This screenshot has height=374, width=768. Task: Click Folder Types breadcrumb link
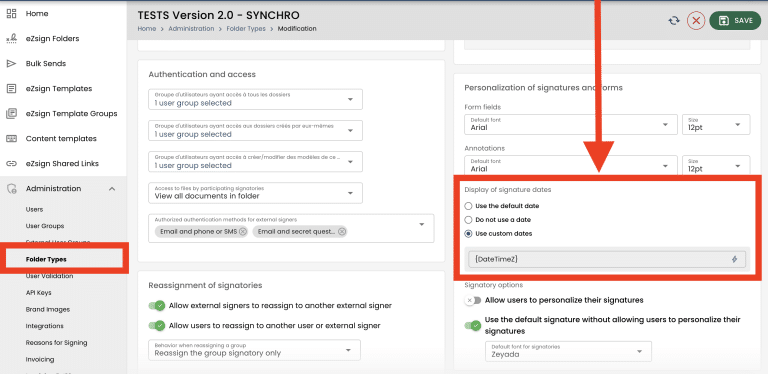pos(245,29)
